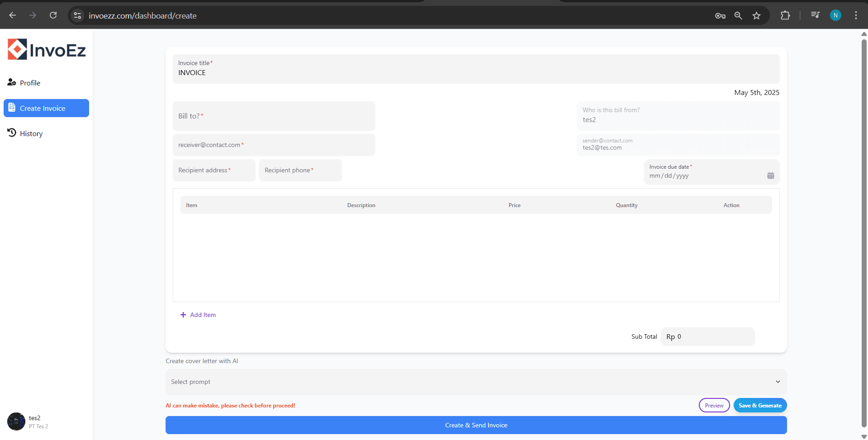
Task: Open the browser Extensions puzzle icon
Action: coord(786,15)
